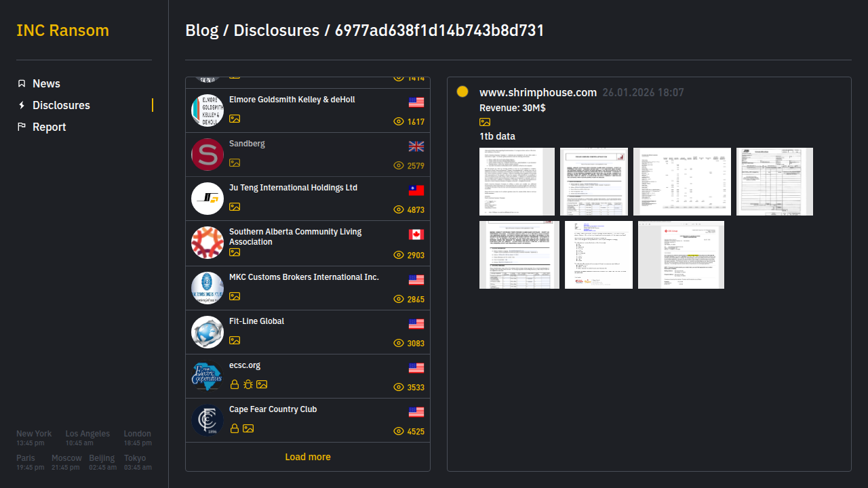Open the News section
This screenshot has height=488, width=868.
46,83
